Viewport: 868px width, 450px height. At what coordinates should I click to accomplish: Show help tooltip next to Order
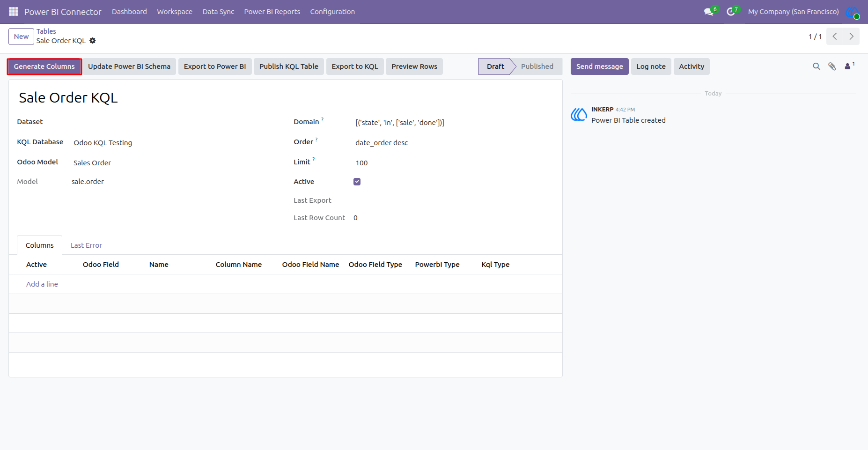tap(316, 139)
